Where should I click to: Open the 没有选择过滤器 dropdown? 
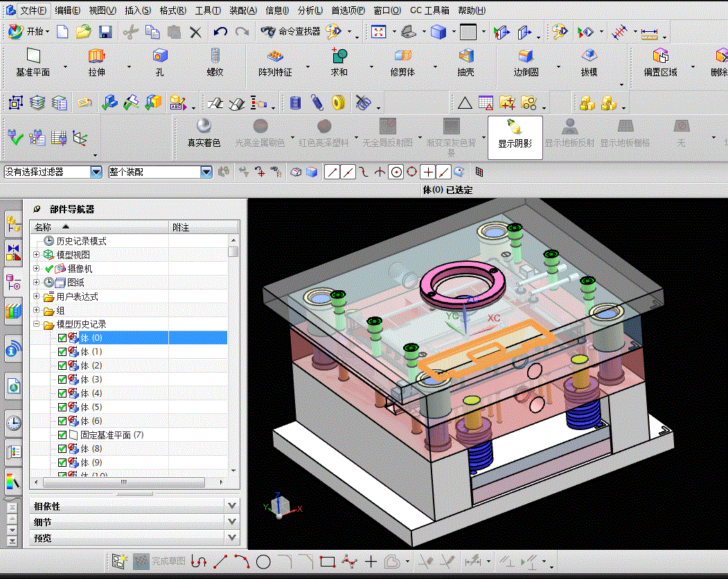click(98, 172)
